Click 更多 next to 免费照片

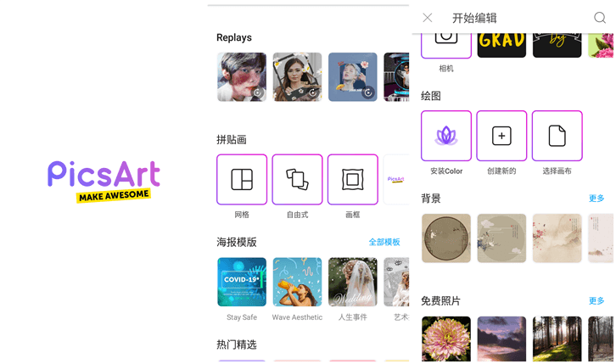tap(596, 300)
